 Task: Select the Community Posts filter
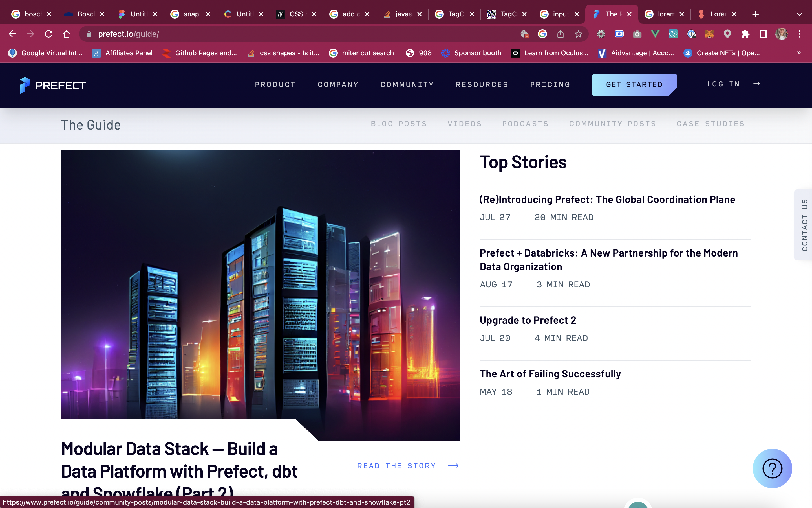[612, 124]
